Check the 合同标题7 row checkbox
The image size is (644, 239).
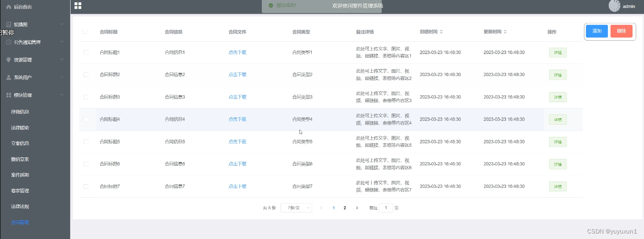tap(86, 186)
